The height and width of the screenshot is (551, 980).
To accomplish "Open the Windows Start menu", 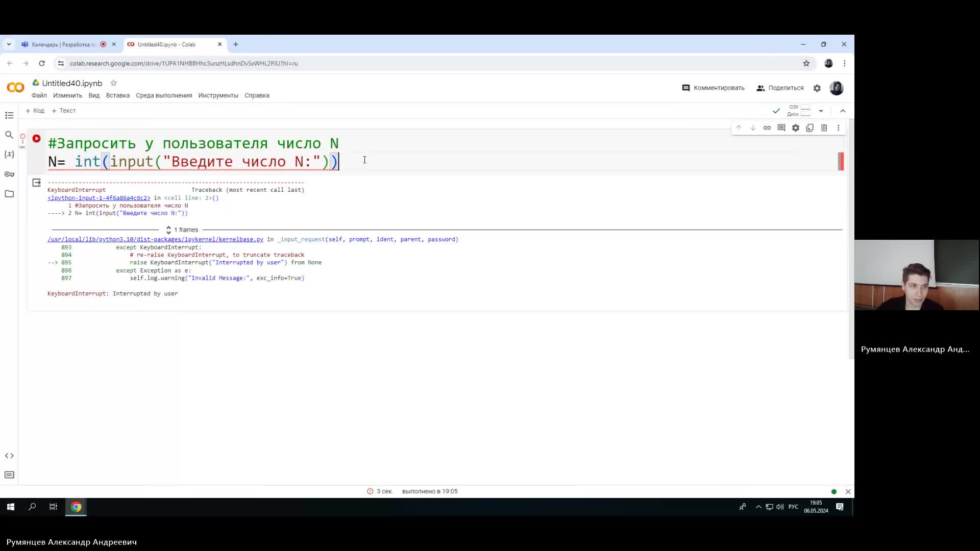I will pos(11,507).
